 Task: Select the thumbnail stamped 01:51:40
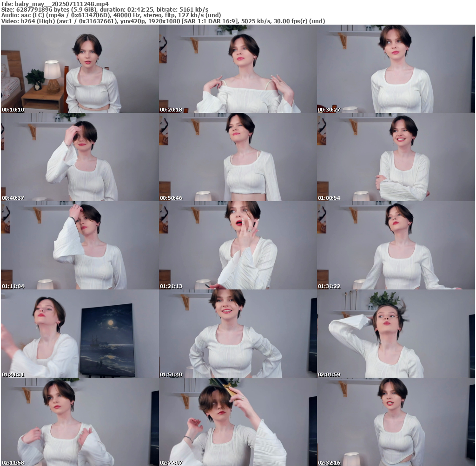(x=238, y=334)
